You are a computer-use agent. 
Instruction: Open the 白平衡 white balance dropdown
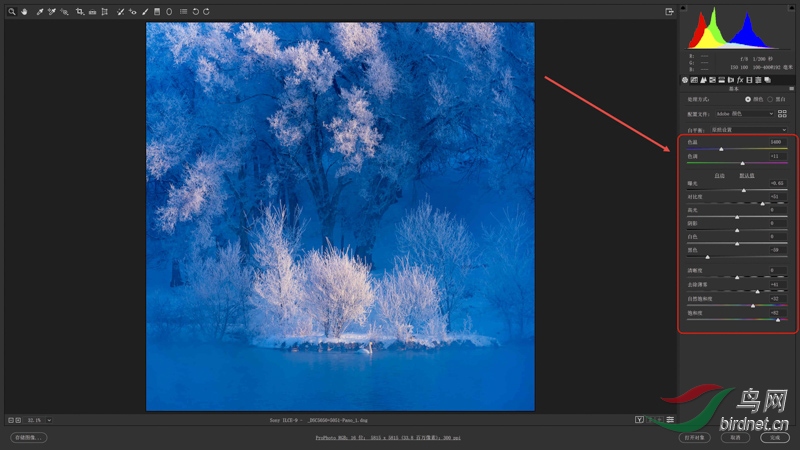point(750,130)
